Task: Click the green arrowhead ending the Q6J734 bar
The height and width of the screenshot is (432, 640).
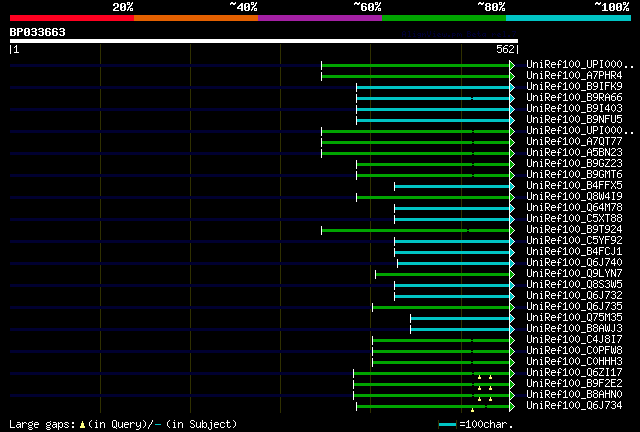Action: tap(512, 407)
